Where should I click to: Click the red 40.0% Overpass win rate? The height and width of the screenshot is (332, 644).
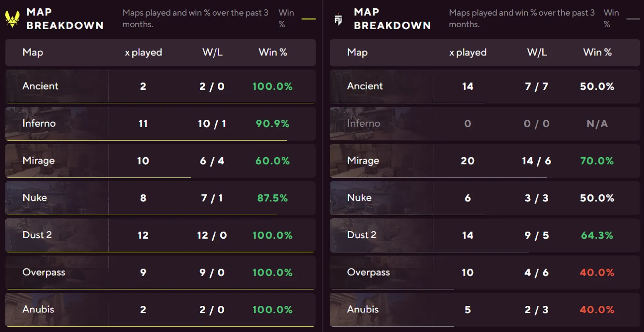point(597,272)
